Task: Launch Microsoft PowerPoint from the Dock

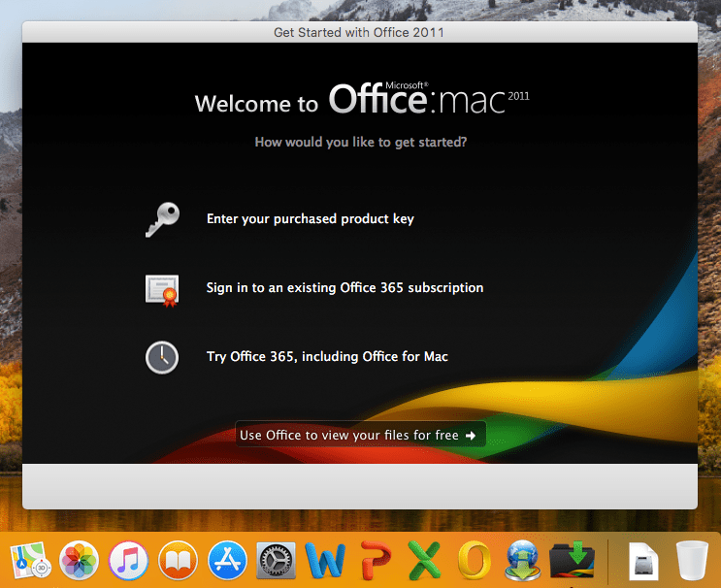Action: [376, 561]
